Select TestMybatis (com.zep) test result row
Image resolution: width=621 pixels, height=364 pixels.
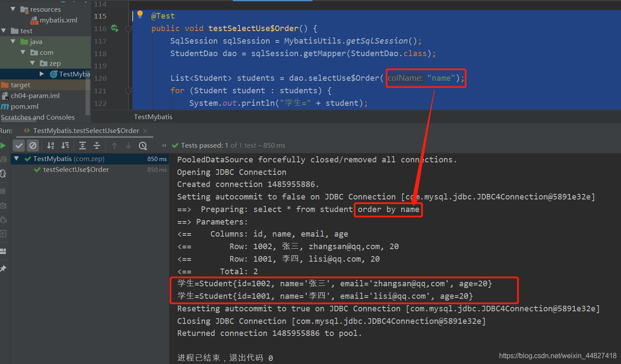(x=89, y=159)
